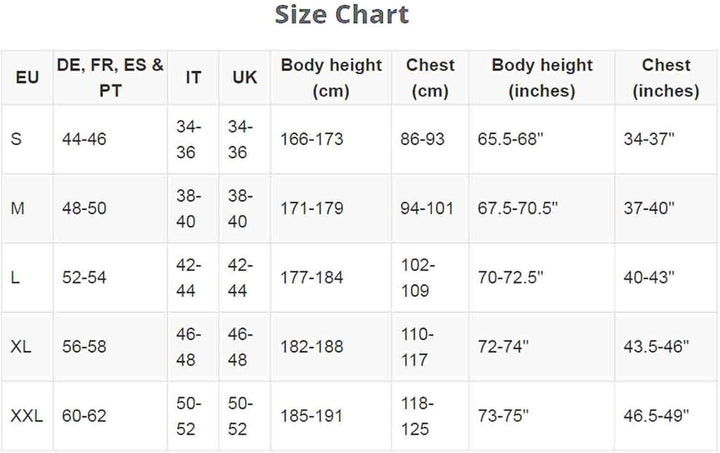This screenshot has width=720, height=453.
Task: Select the 94-101 chest cell
Action: [x=426, y=209]
